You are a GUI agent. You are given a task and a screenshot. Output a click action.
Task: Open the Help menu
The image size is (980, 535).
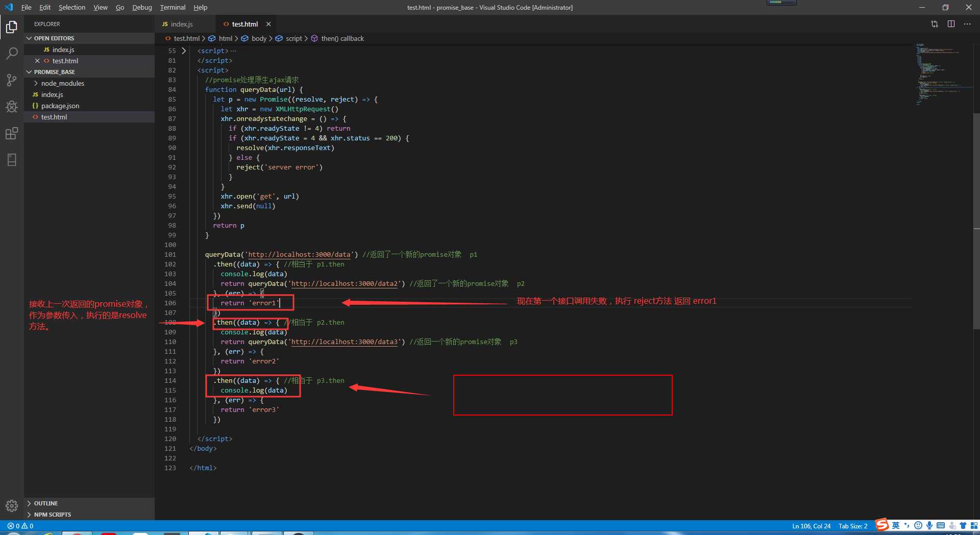[200, 7]
